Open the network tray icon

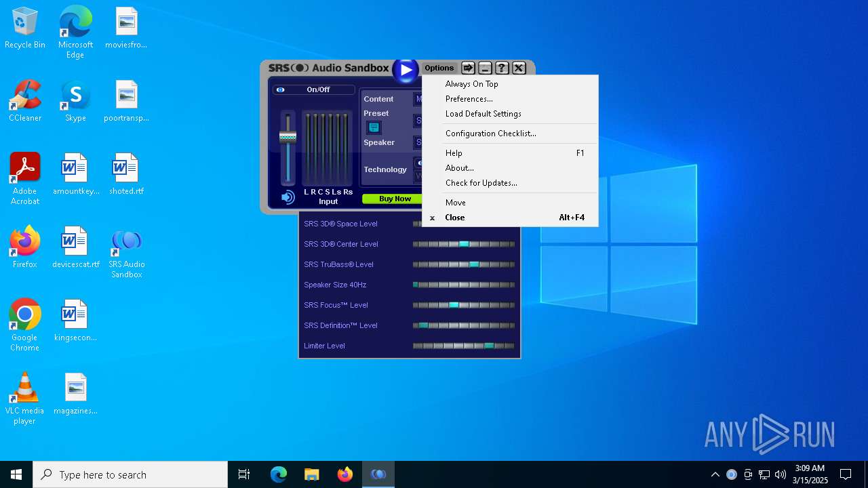[x=764, y=474]
